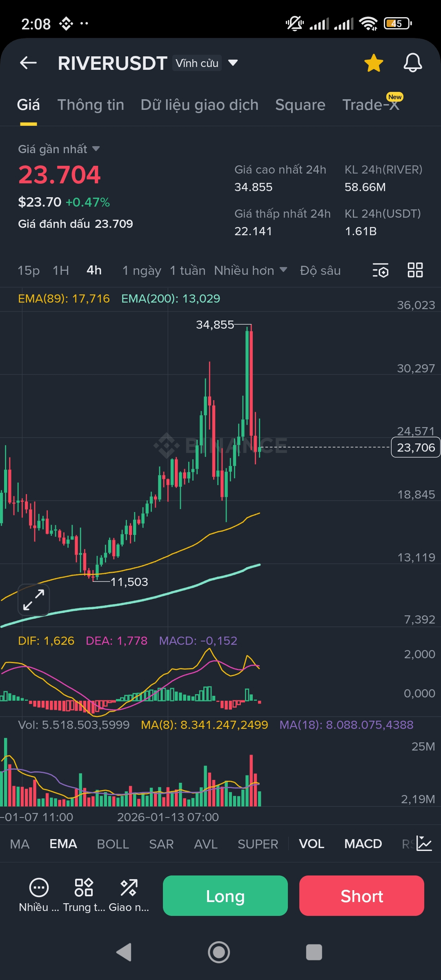Click the MA(18) volume label
This screenshot has height=980, width=441.
tap(346, 725)
